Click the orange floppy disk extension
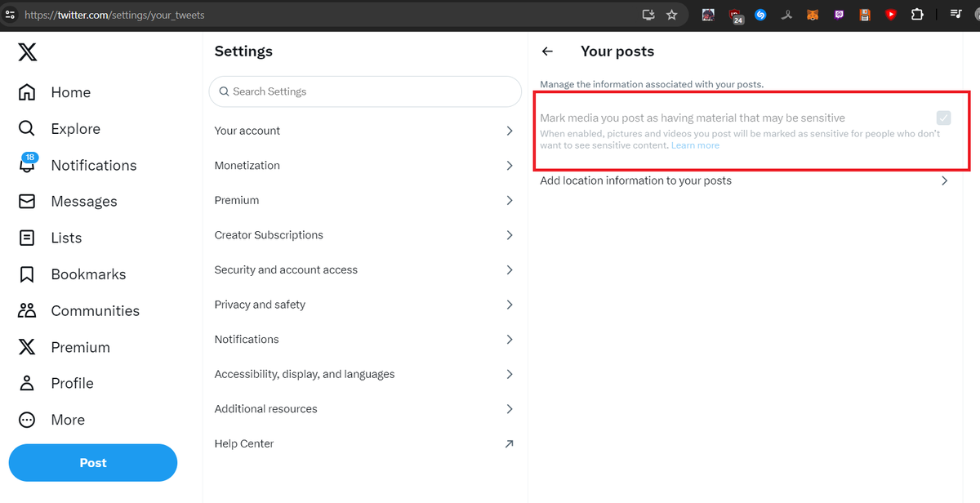The height and width of the screenshot is (503, 980). [865, 15]
